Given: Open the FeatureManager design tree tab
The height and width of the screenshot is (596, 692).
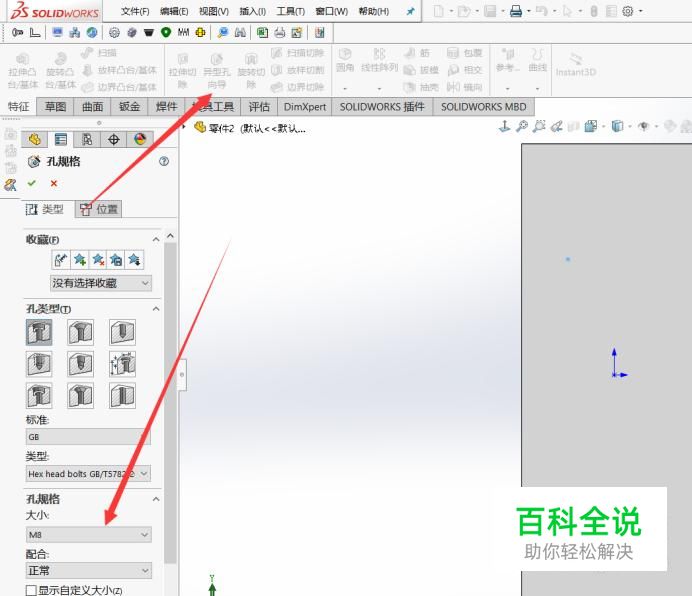Looking at the screenshot, I should tap(34, 140).
